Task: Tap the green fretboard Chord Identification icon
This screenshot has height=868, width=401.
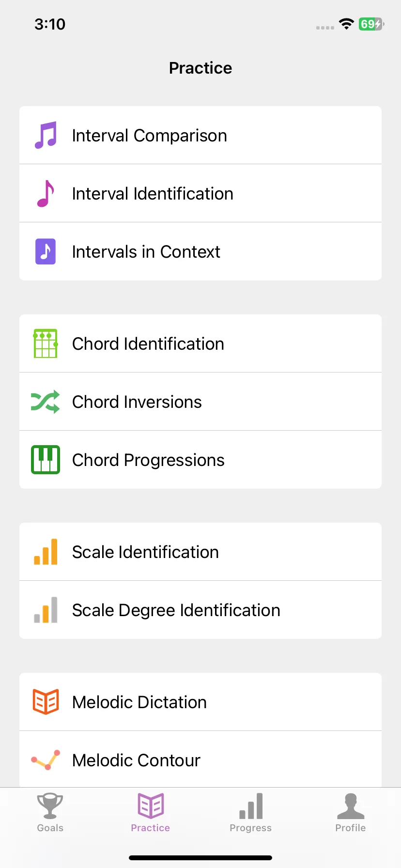Action: 46,343
